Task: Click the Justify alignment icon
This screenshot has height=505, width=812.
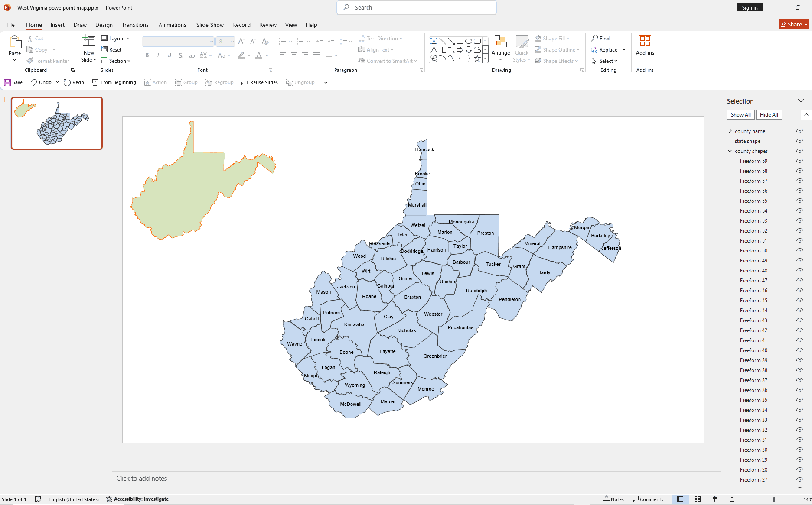Action: 316,55
